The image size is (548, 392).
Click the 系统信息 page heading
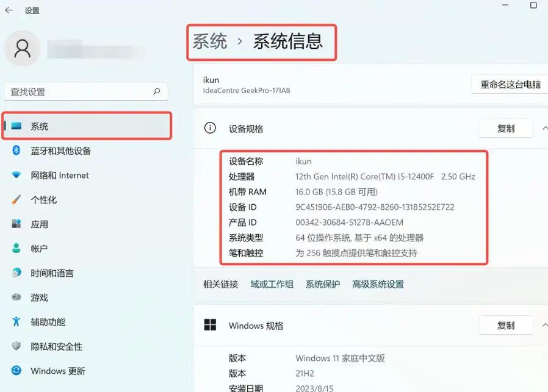pyautogui.click(x=287, y=41)
